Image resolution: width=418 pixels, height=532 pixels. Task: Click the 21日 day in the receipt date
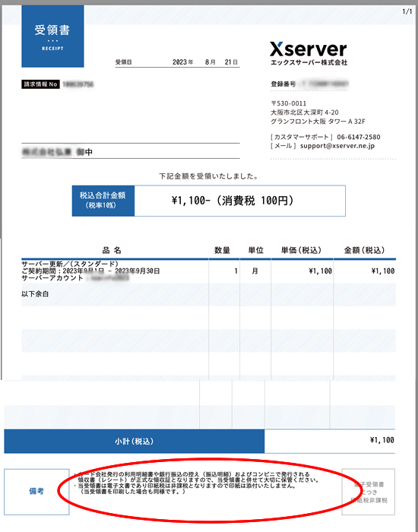point(231,62)
